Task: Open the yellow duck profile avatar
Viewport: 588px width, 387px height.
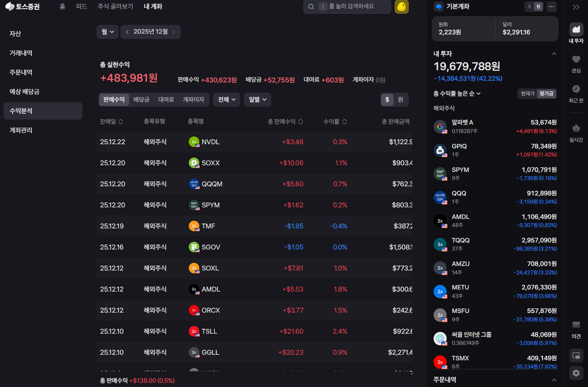Action: tap(401, 7)
